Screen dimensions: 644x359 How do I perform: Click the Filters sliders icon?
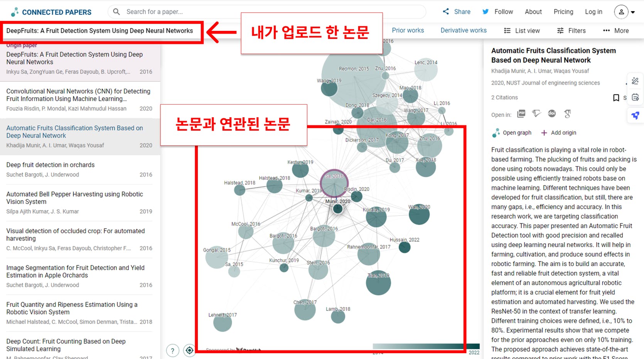pyautogui.click(x=560, y=30)
